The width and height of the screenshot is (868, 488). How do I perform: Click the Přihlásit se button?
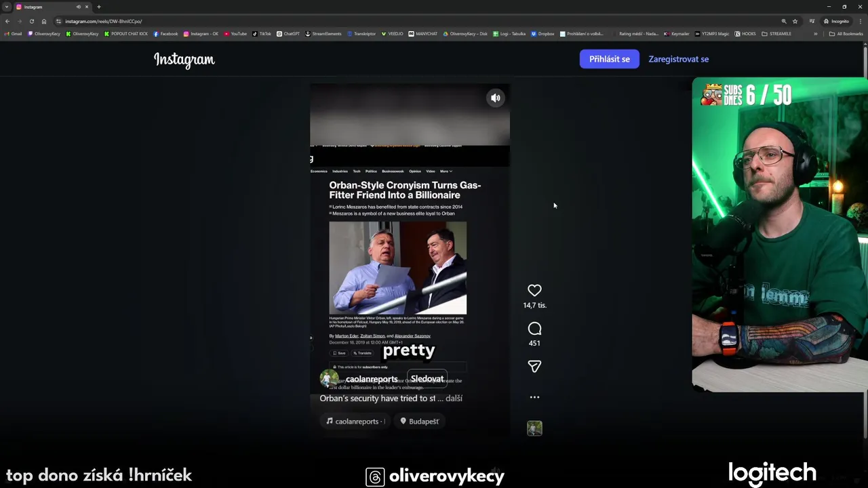click(x=609, y=59)
